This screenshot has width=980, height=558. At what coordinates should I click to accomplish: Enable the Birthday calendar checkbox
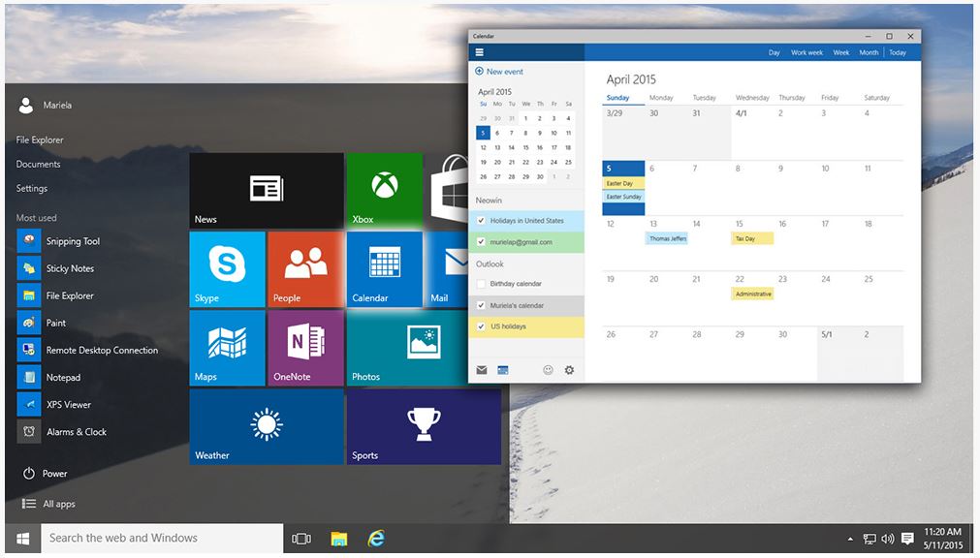click(481, 284)
